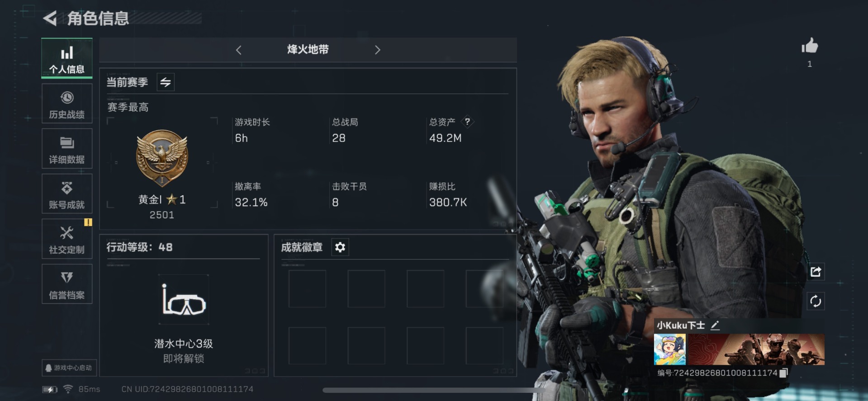Open the 历史战绩 tab
The width and height of the screenshot is (868, 401).
[x=67, y=104]
